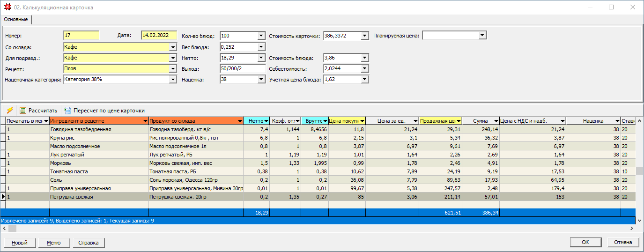The height and width of the screenshot is (252, 644).
Task: Select the Лук репчатый ingredient cell
Action: click(99, 155)
